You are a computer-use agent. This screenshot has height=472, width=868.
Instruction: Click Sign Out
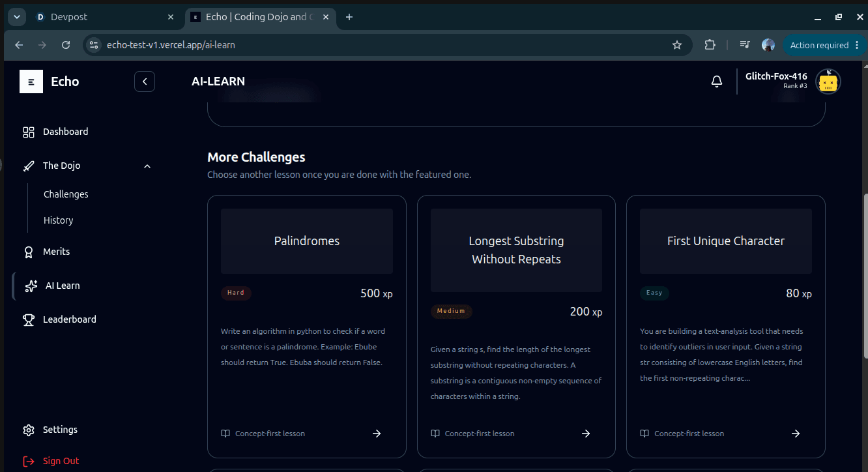click(61, 461)
